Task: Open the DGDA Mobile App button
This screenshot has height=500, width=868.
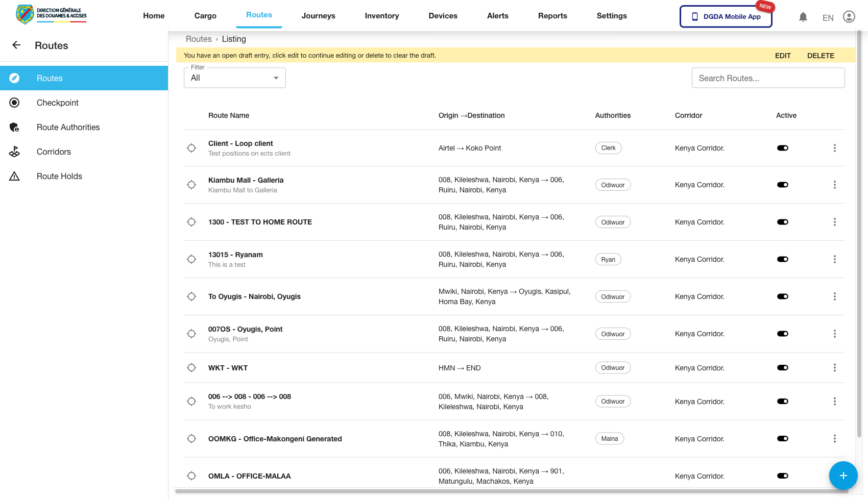Action: pos(726,16)
